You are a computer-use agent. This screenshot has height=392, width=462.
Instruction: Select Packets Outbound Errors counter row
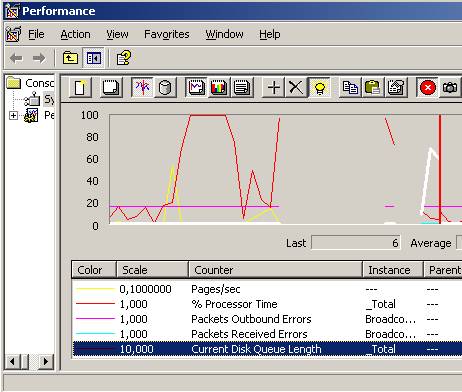267,319
